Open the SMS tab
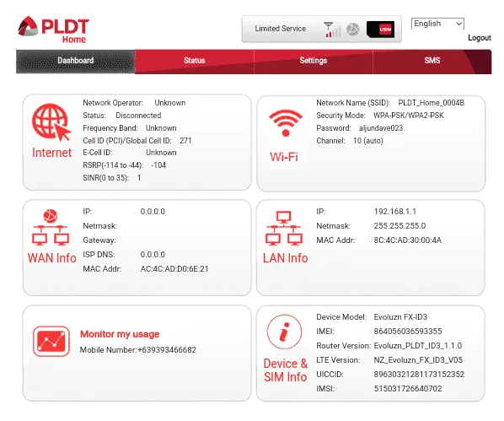 [432, 61]
